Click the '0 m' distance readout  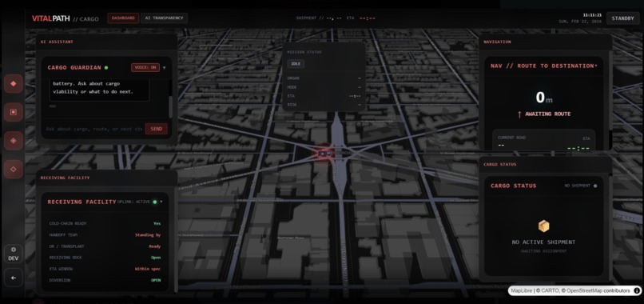[544, 98]
